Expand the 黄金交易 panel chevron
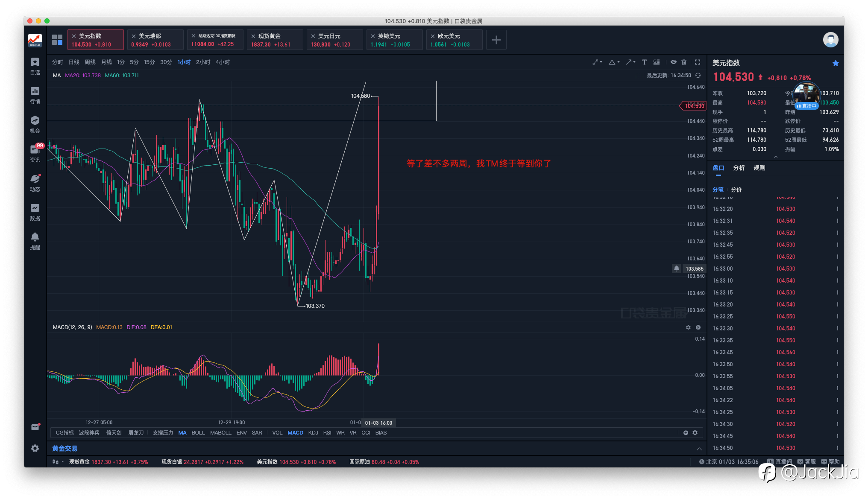The height and width of the screenshot is (499, 868). [x=699, y=449]
